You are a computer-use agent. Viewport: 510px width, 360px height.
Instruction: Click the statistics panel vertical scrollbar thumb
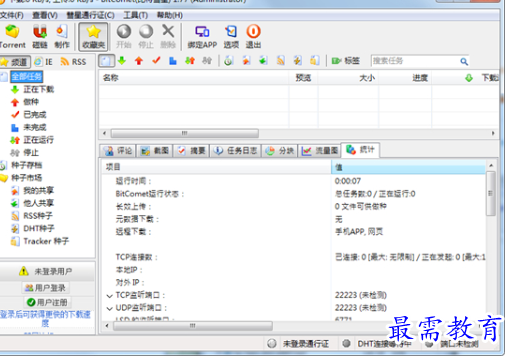click(490, 193)
